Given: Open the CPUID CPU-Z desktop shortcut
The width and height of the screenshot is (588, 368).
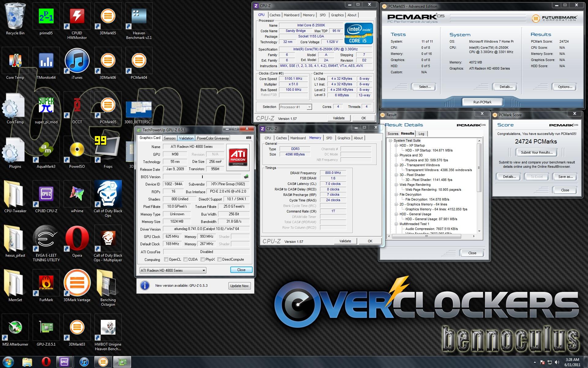Looking at the screenshot, I should click(x=46, y=197).
